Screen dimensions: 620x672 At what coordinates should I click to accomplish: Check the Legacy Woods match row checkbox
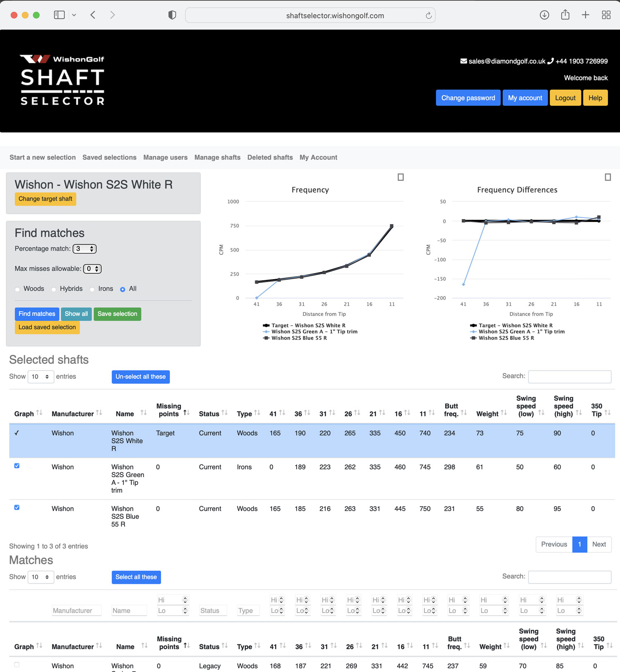17,665
